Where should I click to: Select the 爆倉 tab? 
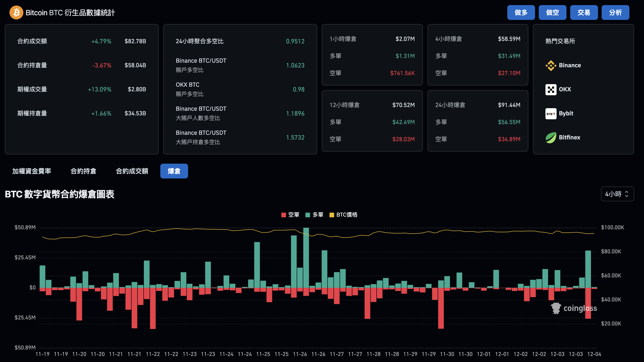click(x=174, y=171)
